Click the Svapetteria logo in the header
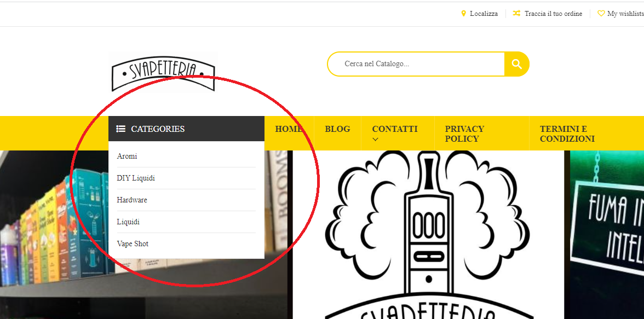This screenshot has height=319, width=644. click(x=163, y=72)
